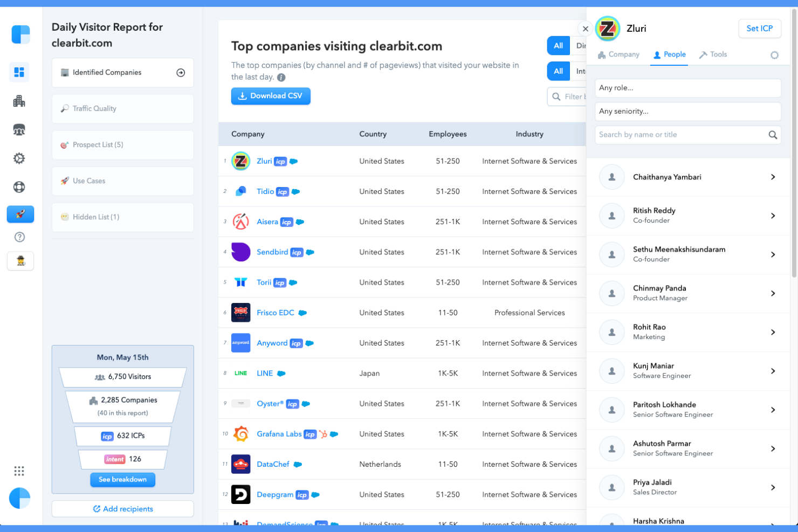
Task: Click the Help question mark icon
Action: pos(19,237)
